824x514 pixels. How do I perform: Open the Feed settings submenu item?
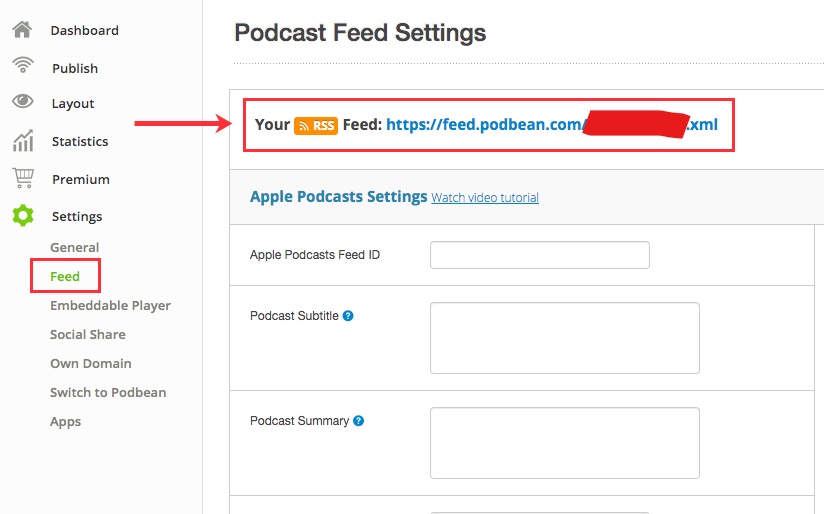pos(65,276)
